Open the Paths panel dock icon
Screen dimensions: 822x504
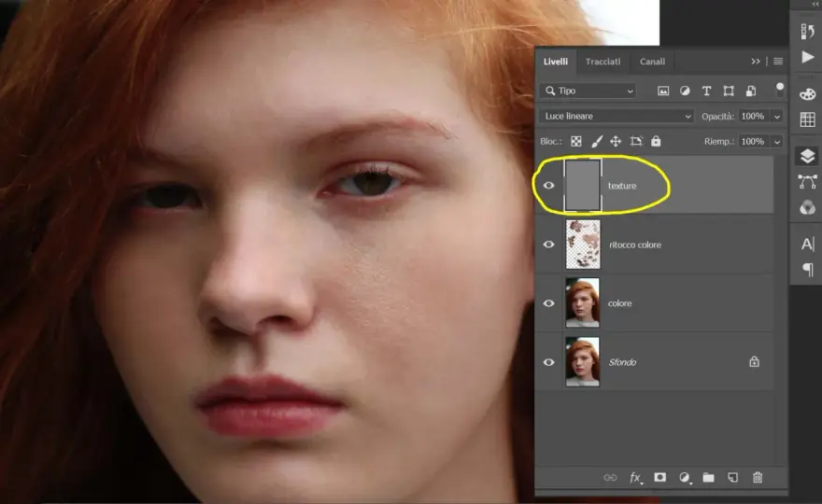point(807,182)
